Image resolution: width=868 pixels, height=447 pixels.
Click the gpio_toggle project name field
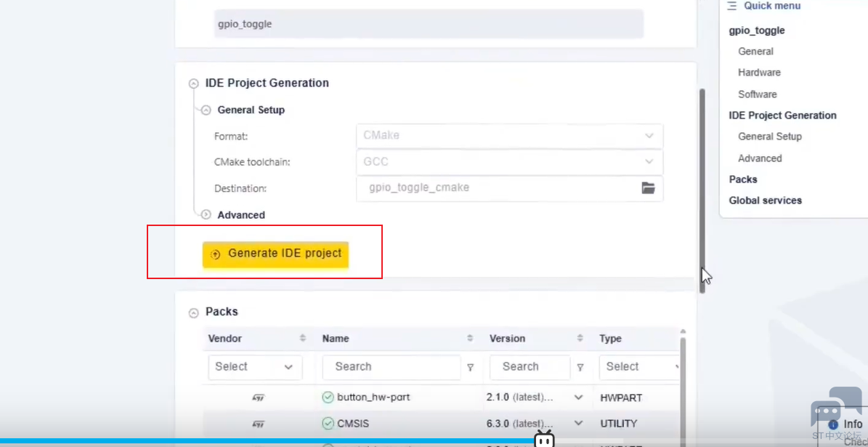pos(429,25)
